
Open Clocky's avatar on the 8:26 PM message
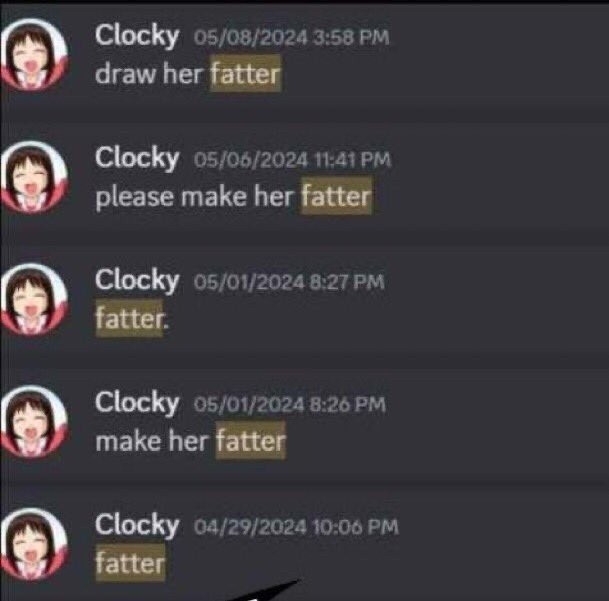click(34, 422)
